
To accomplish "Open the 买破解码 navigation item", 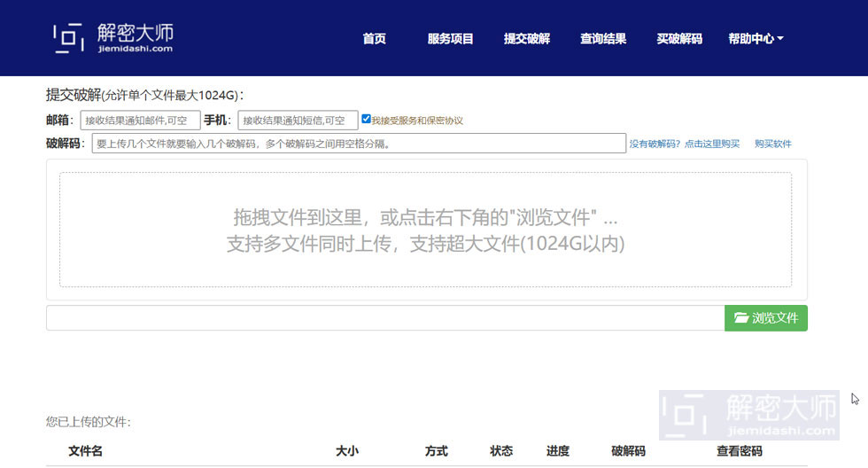I will 679,39.
